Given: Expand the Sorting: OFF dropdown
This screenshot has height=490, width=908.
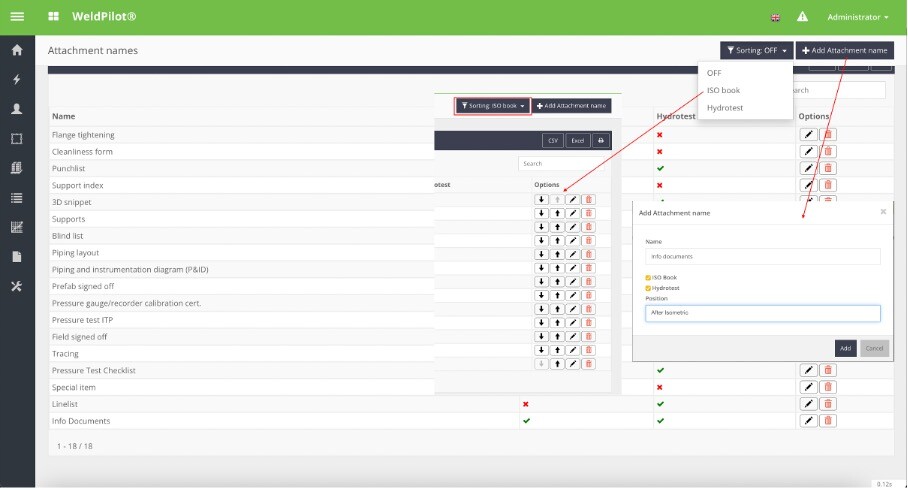Looking at the screenshot, I should (x=755, y=50).
